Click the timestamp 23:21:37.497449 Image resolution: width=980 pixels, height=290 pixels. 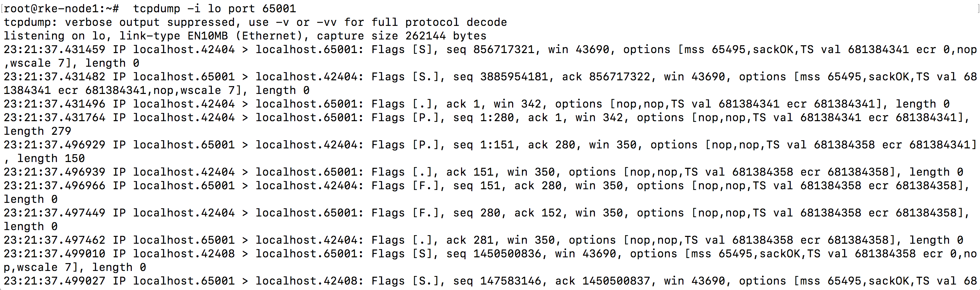pyautogui.click(x=54, y=213)
